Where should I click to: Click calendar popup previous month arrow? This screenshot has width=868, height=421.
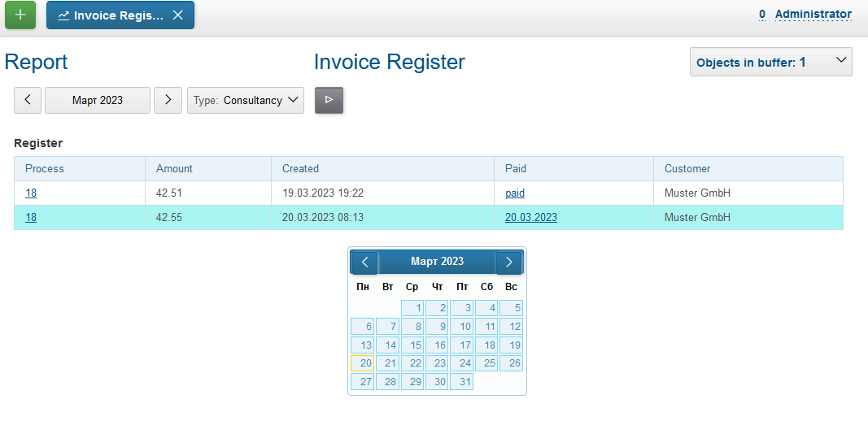tap(364, 262)
